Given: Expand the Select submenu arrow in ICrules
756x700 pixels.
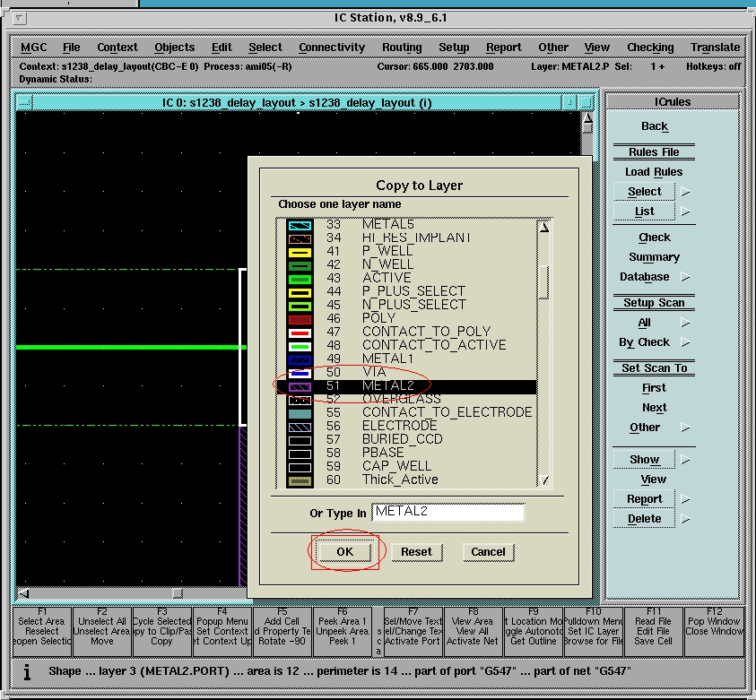Looking at the screenshot, I should tap(686, 191).
